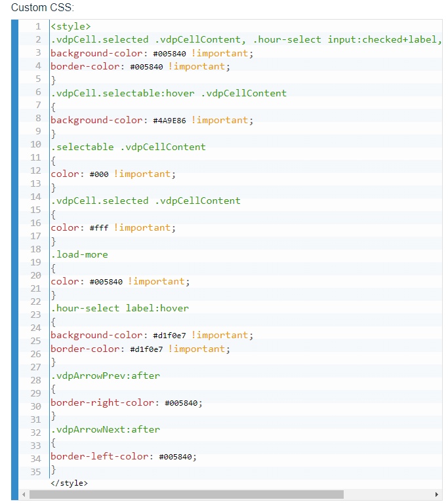Click the .vdpArrowNext:after selector
The width and height of the screenshot is (448, 504).
105,429
